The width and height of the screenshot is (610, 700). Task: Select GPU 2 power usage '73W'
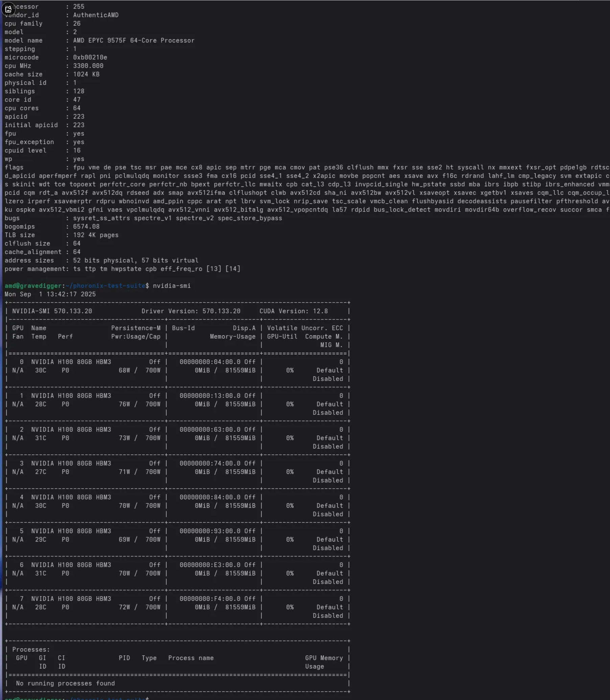[x=124, y=438]
